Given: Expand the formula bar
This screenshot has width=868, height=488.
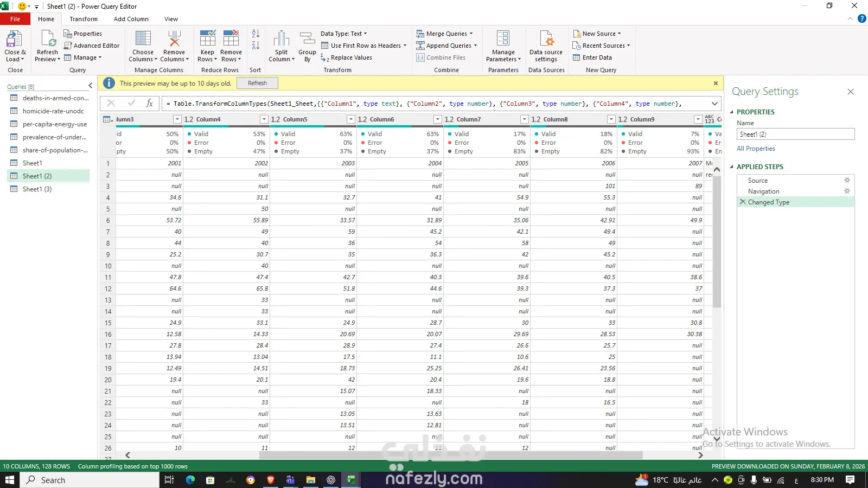Looking at the screenshot, I should pyautogui.click(x=714, y=104).
